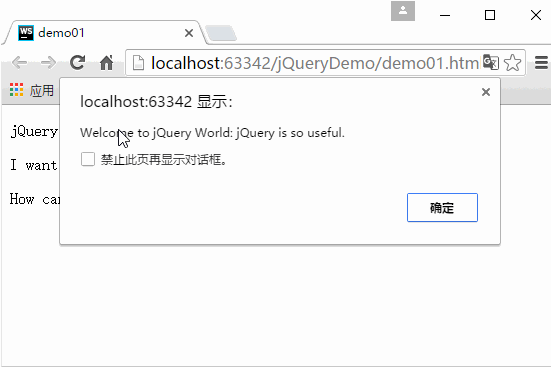Screen dimensions: 551x367
Task: Click the page document icon in address bar
Action: tap(138, 63)
